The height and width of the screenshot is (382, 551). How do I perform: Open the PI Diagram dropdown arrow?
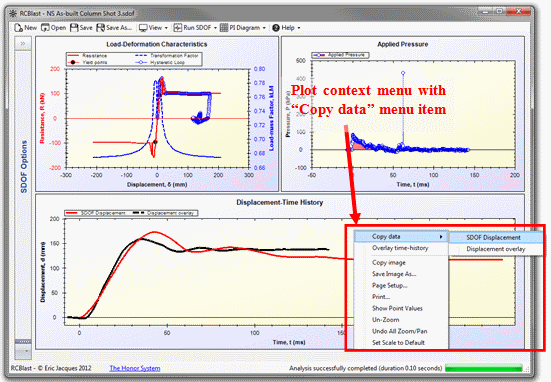[x=264, y=28]
